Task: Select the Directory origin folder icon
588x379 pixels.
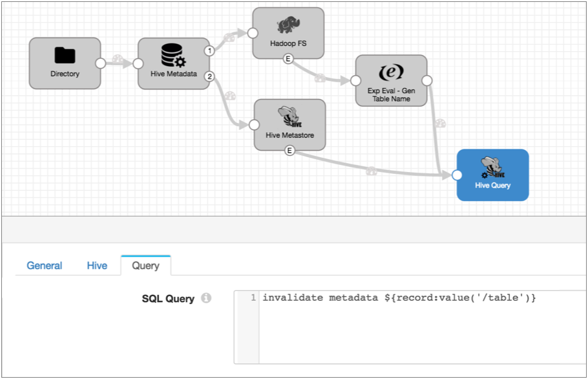Action: click(65, 56)
